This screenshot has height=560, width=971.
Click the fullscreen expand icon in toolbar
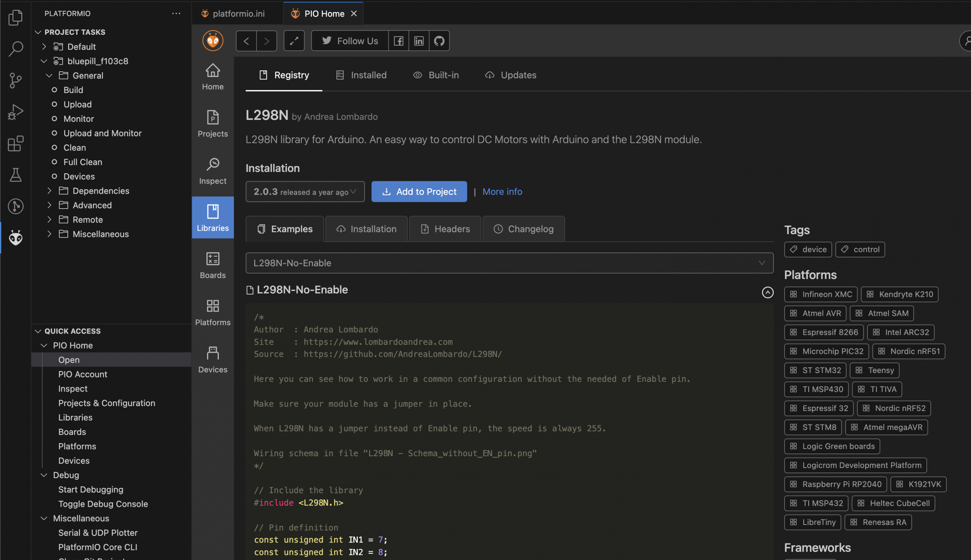[x=294, y=41]
